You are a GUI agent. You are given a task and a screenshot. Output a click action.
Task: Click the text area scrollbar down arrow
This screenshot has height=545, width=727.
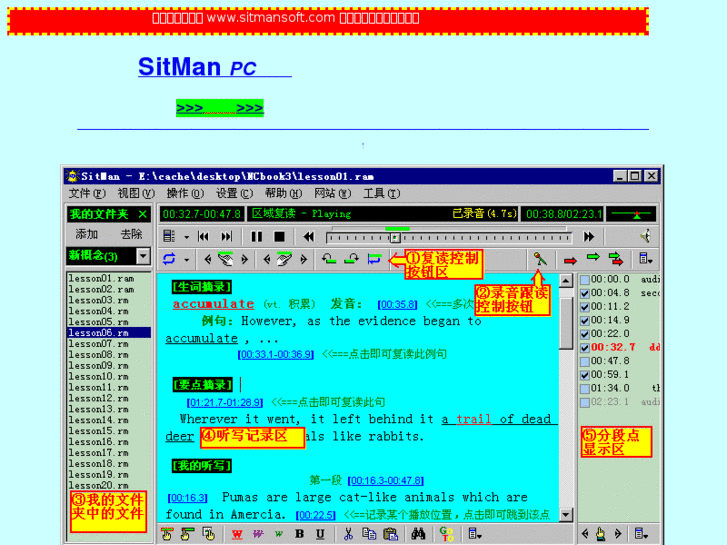tap(566, 514)
